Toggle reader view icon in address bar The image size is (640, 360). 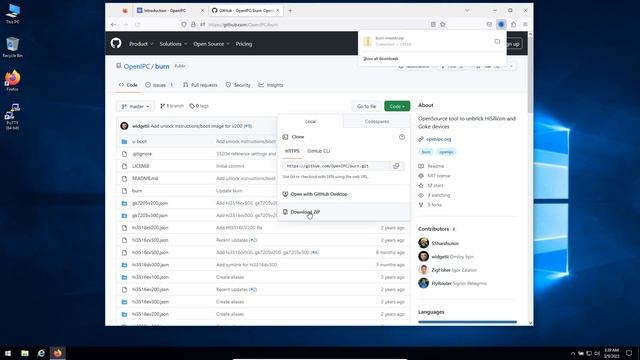coord(433,24)
